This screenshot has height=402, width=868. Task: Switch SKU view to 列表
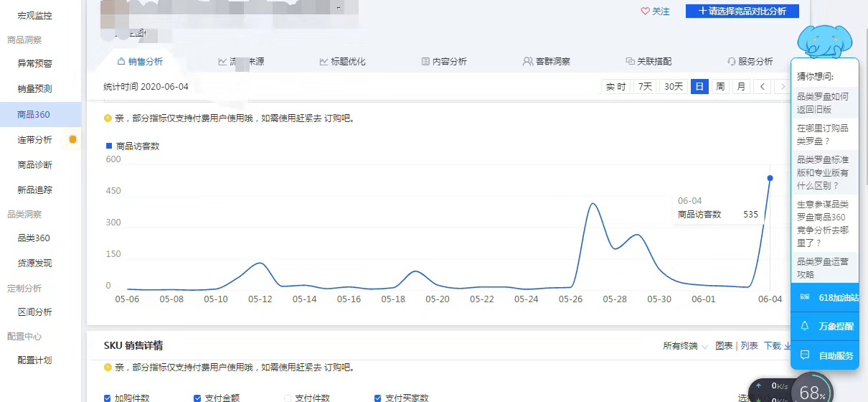click(x=749, y=346)
